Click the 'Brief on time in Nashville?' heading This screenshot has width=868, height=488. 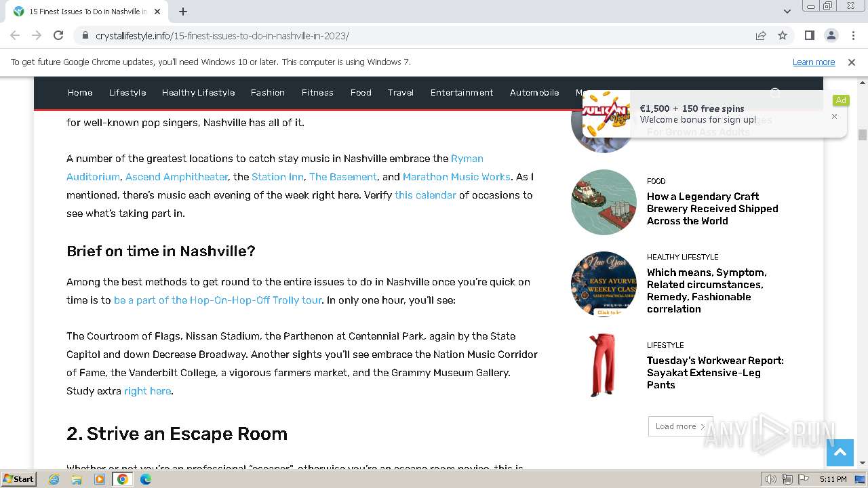[x=161, y=251]
